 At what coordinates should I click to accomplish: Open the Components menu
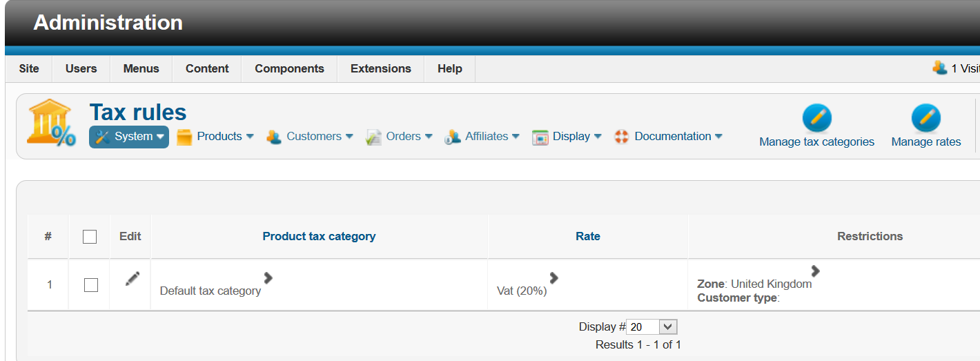click(289, 68)
